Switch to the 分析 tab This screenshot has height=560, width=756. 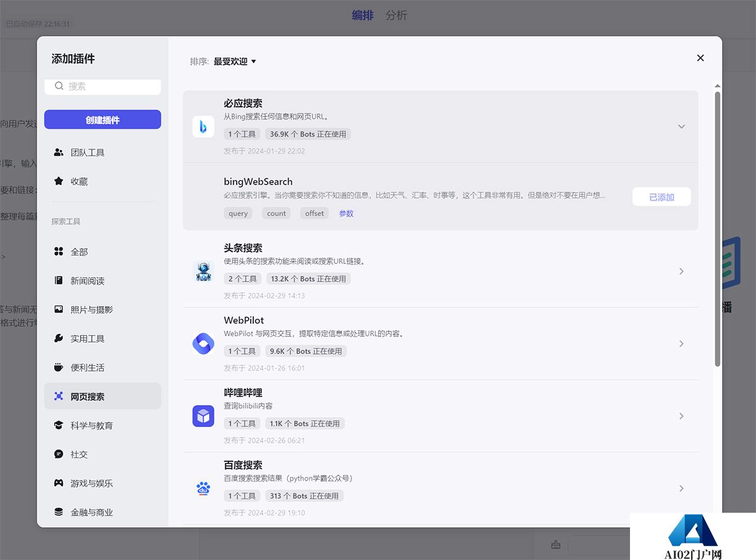[396, 16]
